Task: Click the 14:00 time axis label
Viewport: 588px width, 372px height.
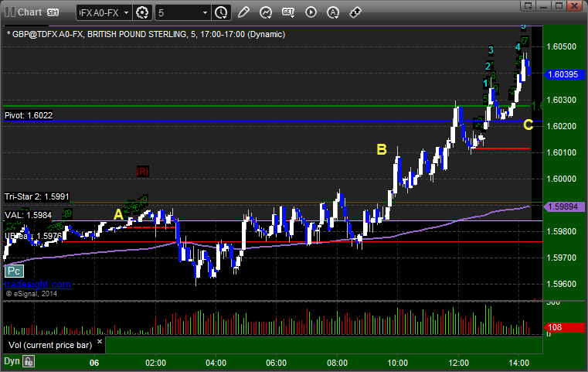Action: click(519, 363)
